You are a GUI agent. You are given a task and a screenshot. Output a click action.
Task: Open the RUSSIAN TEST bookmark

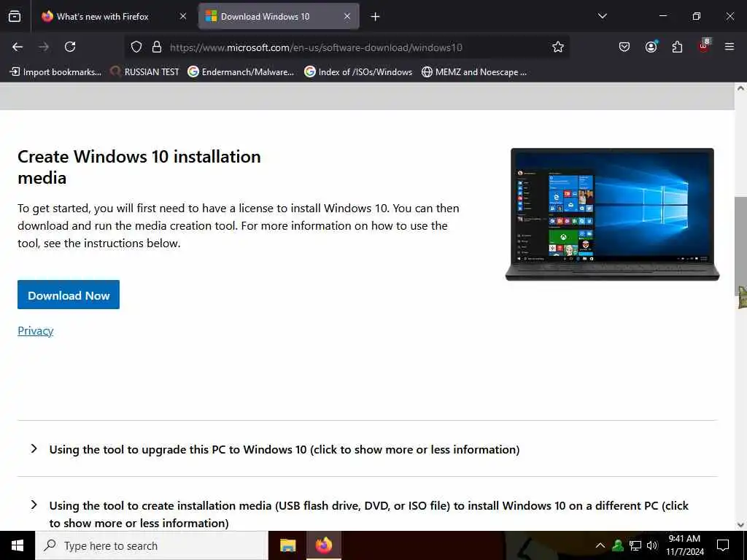[145, 72]
